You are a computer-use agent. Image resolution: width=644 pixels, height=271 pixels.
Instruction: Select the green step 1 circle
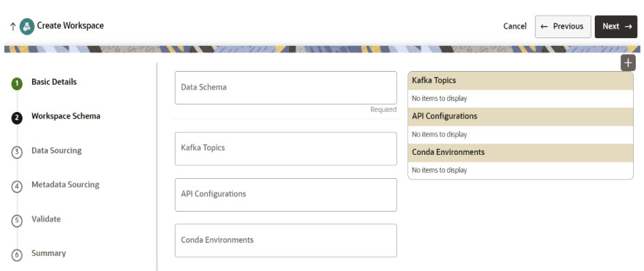[17, 84]
